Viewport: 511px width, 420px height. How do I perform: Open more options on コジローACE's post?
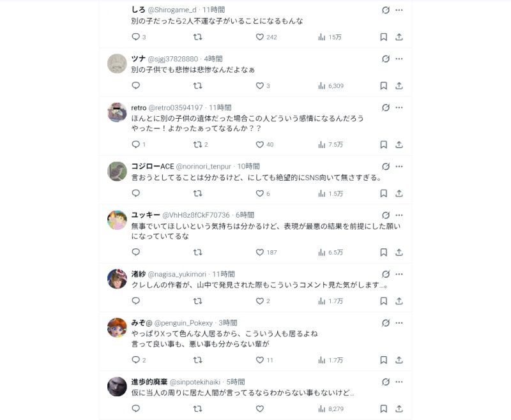pos(399,166)
